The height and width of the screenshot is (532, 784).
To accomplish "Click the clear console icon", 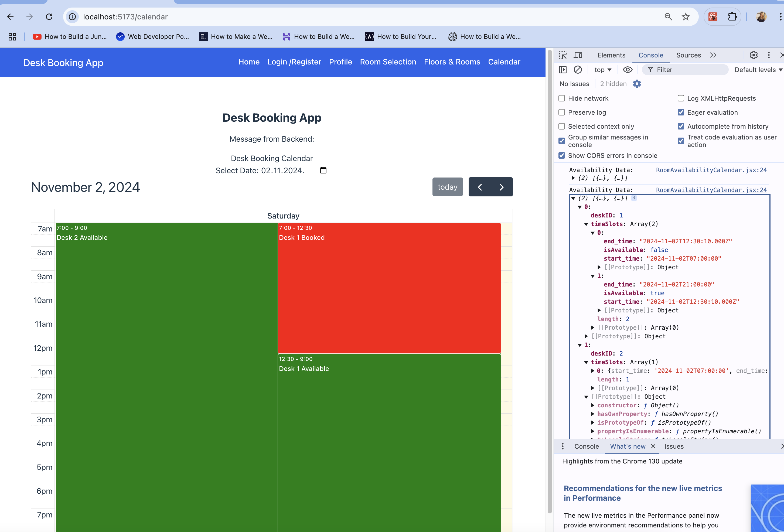I will click(x=578, y=70).
